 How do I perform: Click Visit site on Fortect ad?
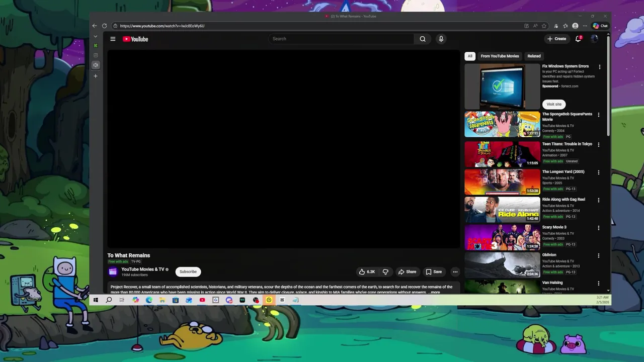tap(554, 104)
